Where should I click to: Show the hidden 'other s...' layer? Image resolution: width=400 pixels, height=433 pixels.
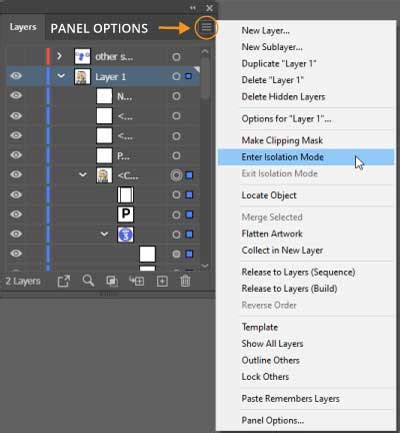(16, 57)
